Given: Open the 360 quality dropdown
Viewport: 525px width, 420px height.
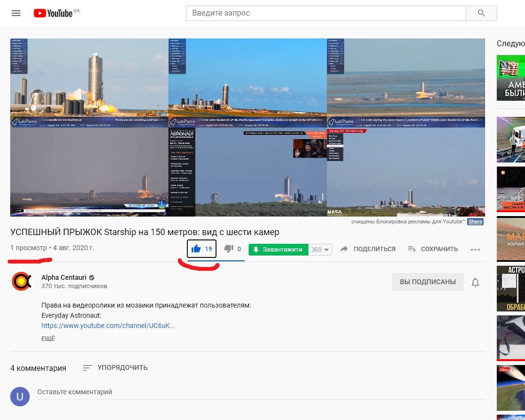Looking at the screenshot, I should click(x=320, y=250).
